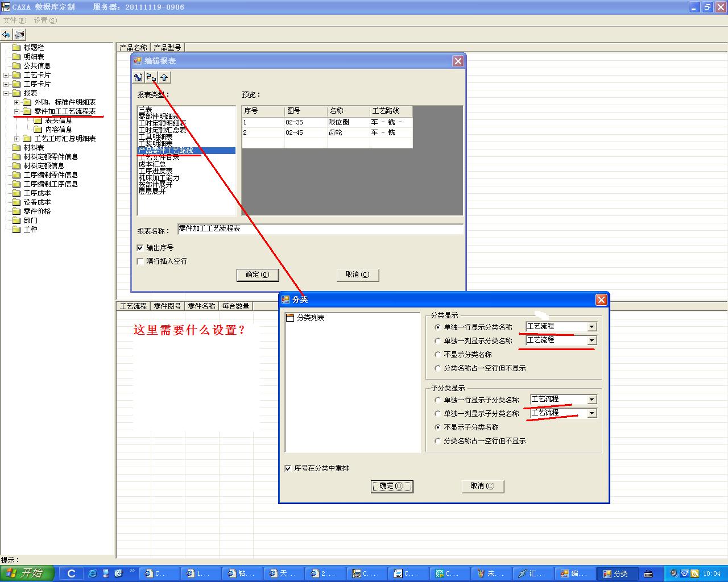The image size is (728, 582).
Task: Open the 材料表 folder icon in tree
Action: pyautogui.click(x=16, y=148)
